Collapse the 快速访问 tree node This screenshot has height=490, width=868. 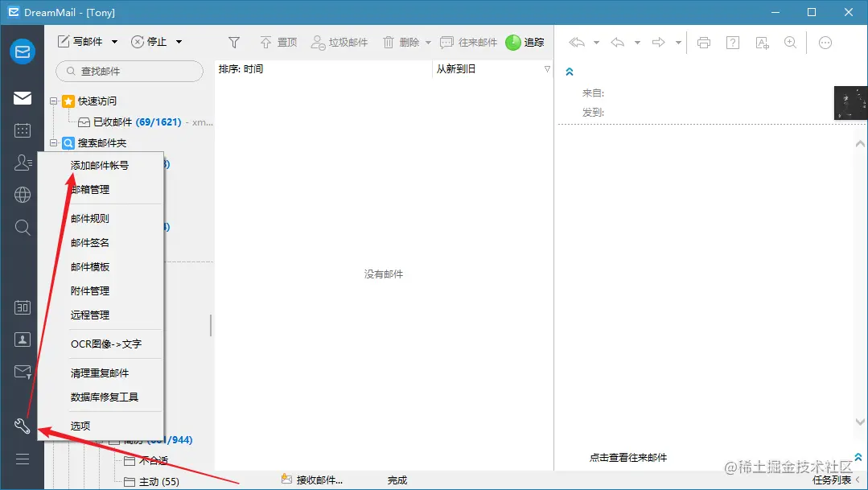[x=54, y=101]
